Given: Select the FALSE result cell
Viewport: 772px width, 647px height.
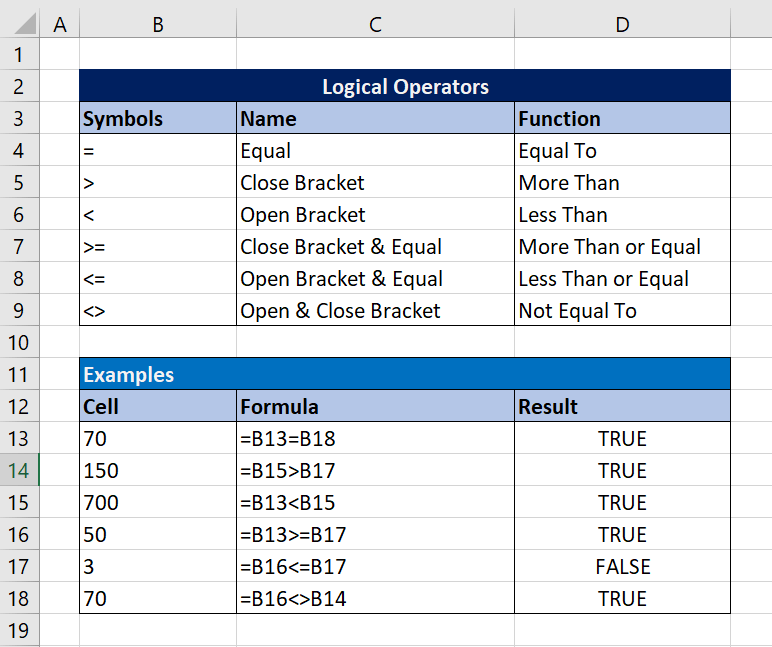Looking at the screenshot, I should [622, 567].
